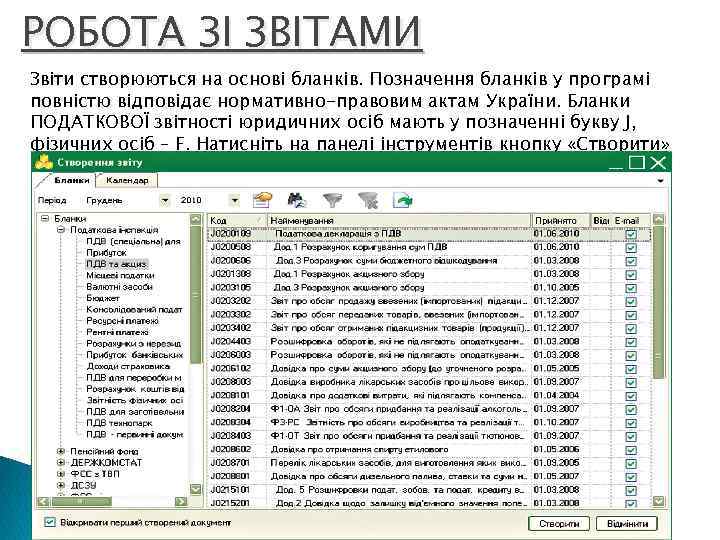This screenshot has height=540, width=720.
Task: Select the 'Місцеві податки' tree item
Action: pos(120,276)
